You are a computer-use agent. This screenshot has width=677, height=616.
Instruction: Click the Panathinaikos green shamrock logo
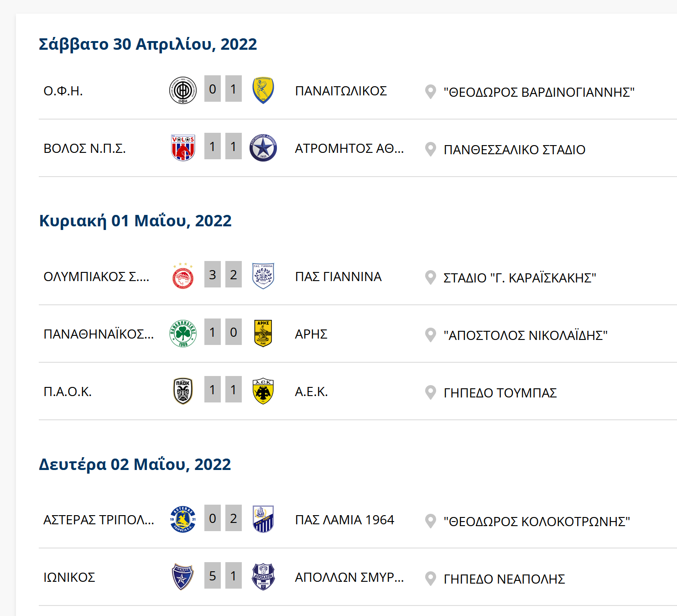tap(183, 334)
